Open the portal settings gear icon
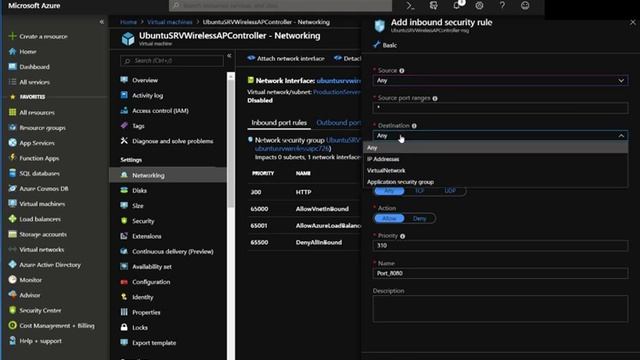640x360 pixels. 479,6
